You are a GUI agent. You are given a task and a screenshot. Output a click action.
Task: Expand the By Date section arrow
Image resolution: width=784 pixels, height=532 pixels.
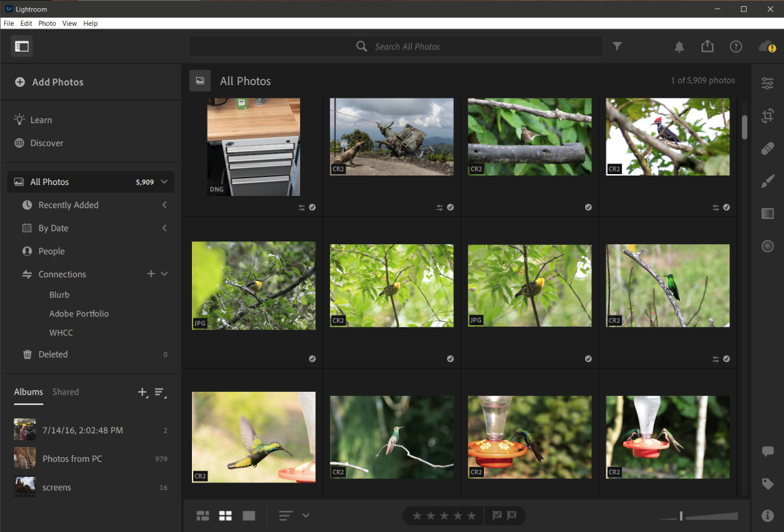[165, 228]
